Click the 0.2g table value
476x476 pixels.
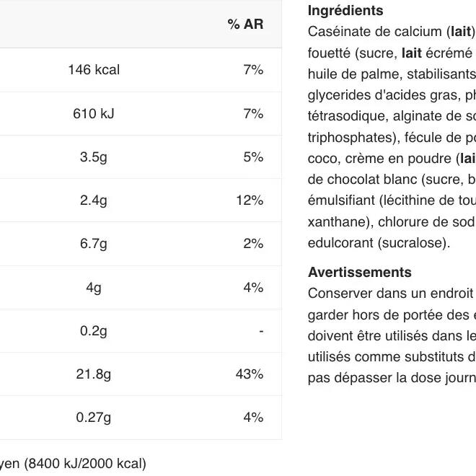pos(94,330)
